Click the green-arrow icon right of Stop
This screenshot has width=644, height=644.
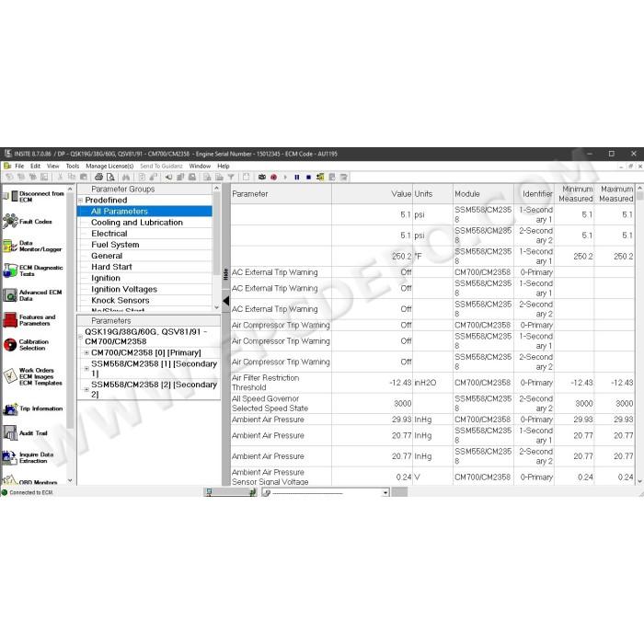pyautogui.click(x=320, y=177)
